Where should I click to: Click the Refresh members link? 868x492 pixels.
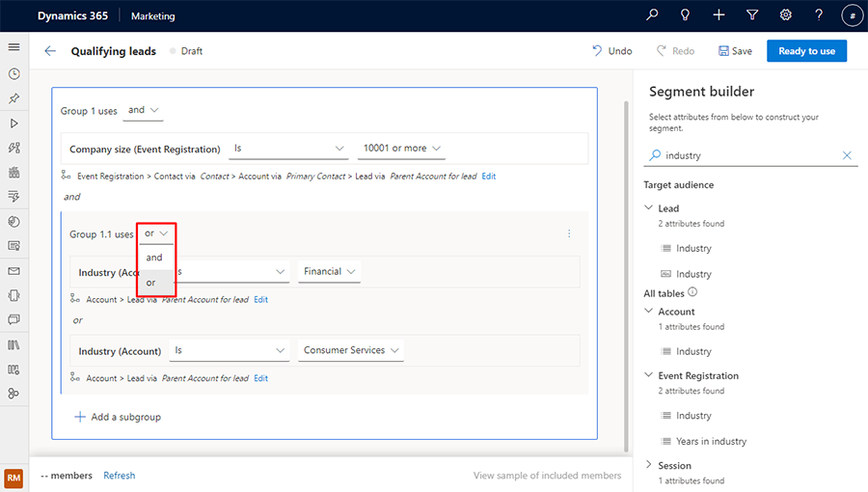pyautogui.click(x=120, y=476)
